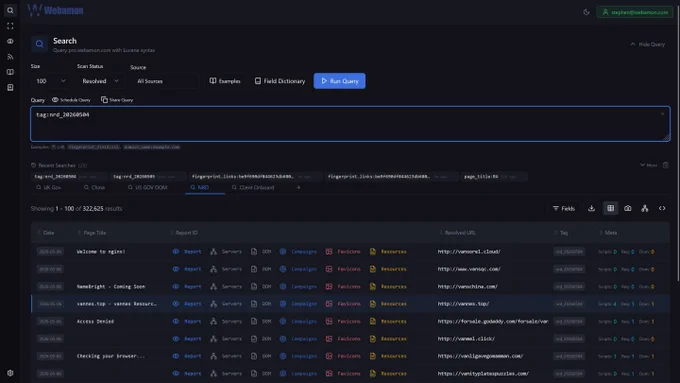Open Campaigns for the Access Denied row
This screenshot has width=680, height=383.
click(x=298, y=321)
